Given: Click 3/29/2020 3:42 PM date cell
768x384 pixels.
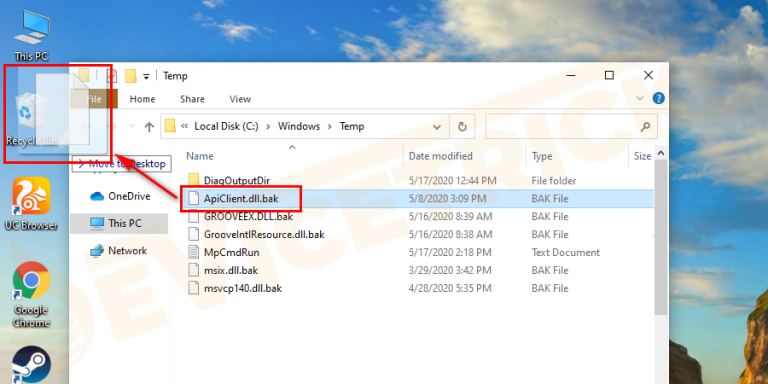Looking at the screenshot, I should tap(450, 270).
